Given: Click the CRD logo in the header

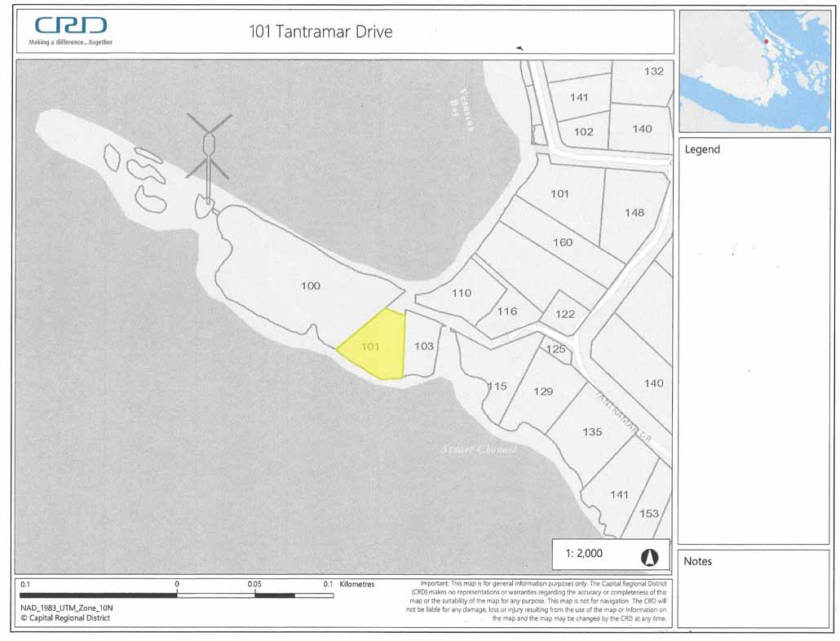Looking at the screenshot, I should pos(71,25).
